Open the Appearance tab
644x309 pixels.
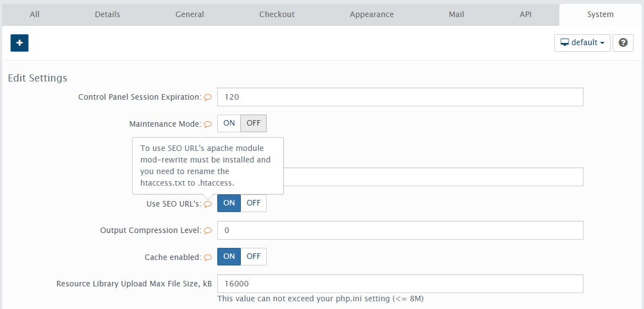[371, 14]
